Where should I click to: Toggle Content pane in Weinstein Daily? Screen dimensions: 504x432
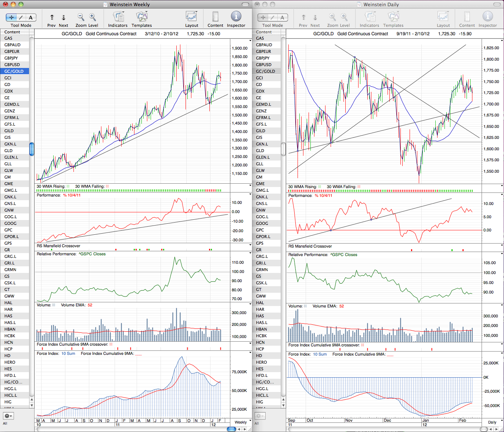(x=467, y=17)
